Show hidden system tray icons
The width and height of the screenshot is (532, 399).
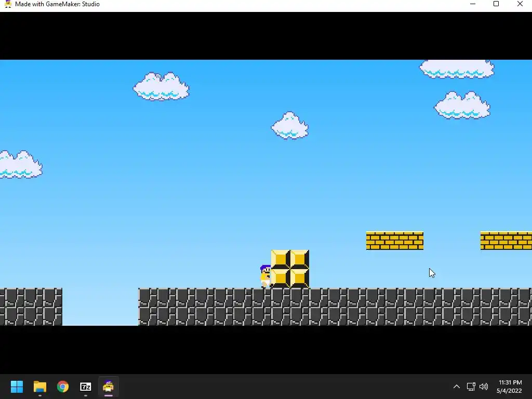[457, 387]
